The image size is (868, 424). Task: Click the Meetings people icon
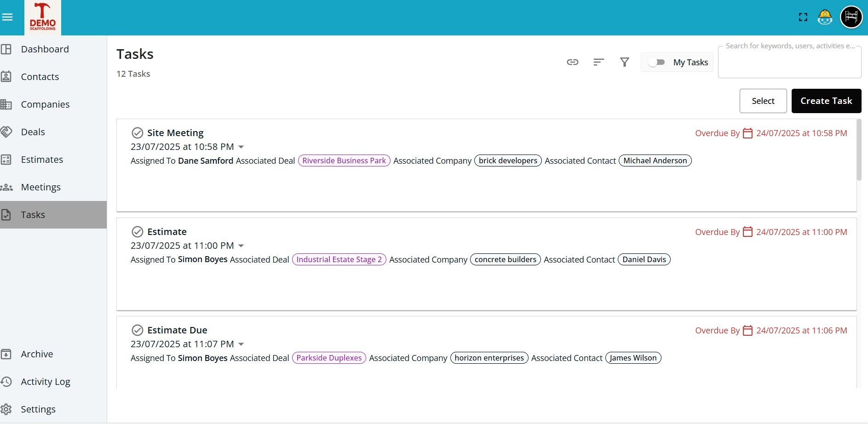point(6,187)
